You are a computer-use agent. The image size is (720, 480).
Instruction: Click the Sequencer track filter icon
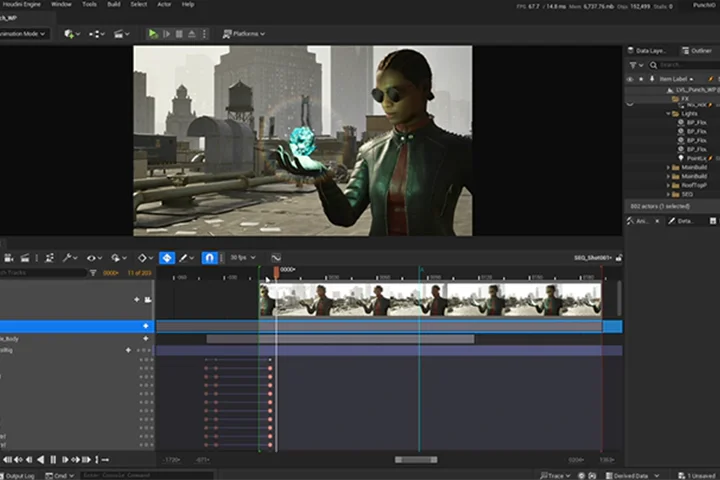tap(93, 273)
